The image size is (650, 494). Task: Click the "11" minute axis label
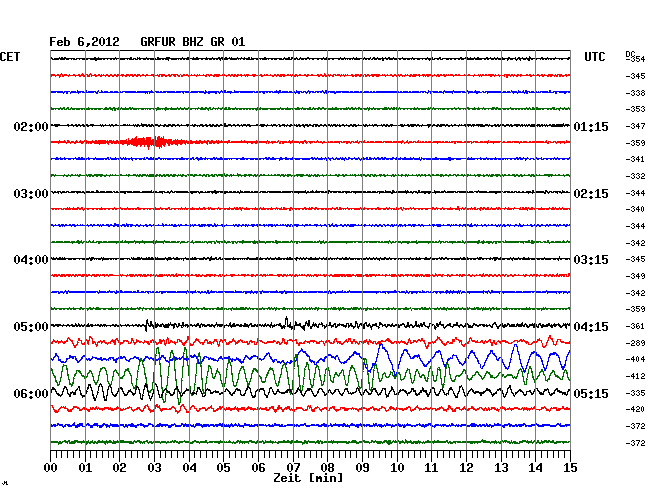coord(431,468)
